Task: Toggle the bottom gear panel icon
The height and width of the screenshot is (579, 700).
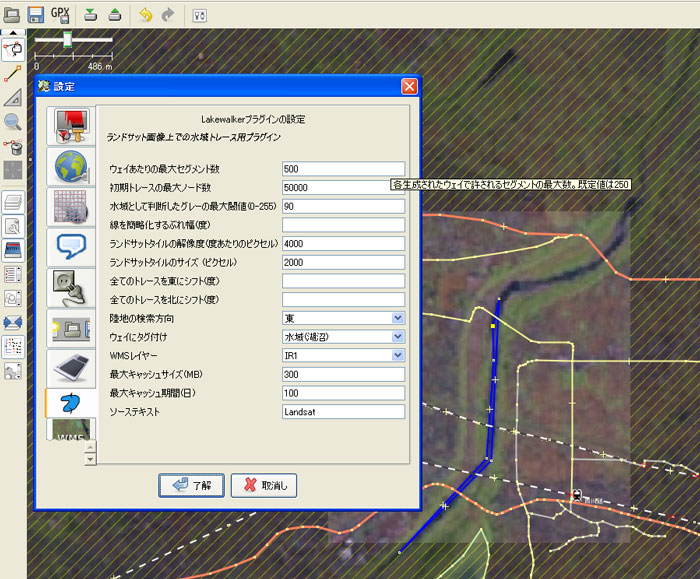Action: [13, 371]
